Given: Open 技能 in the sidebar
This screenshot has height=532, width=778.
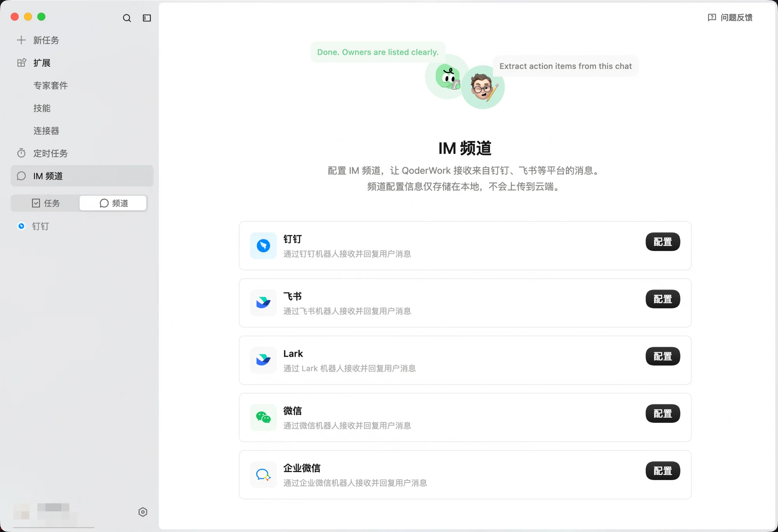Looking at the screenshot, I should pyautogui.click(x=42, y=108).
